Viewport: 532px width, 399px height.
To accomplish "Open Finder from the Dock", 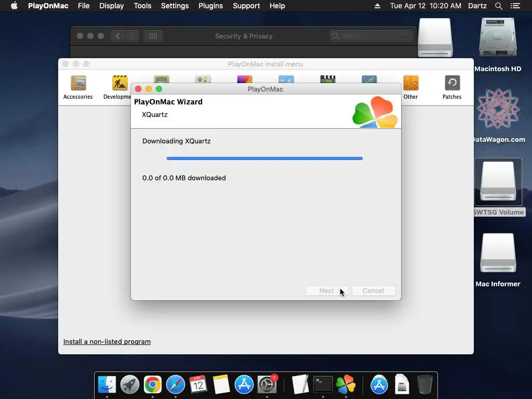I will [107, 385].
